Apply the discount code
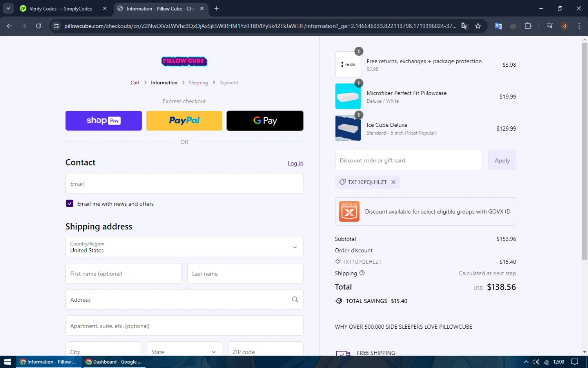This screenshot has width=588, height=368. [x=502, y=160]
